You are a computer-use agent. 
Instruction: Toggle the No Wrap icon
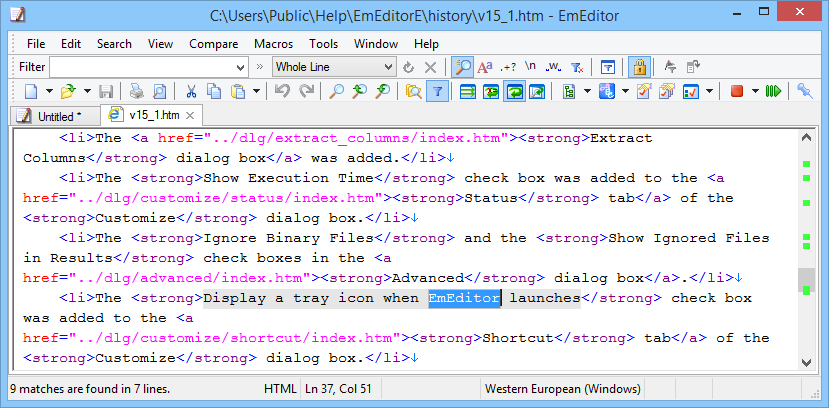pos(467,91)
